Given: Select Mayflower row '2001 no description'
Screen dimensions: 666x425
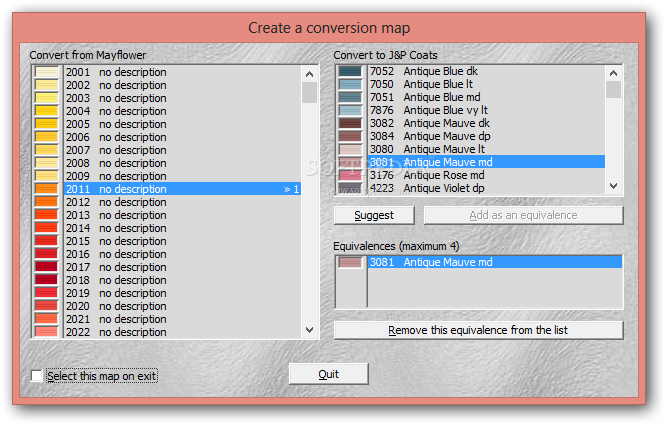Looking at the screenshot, I should 183,72.
